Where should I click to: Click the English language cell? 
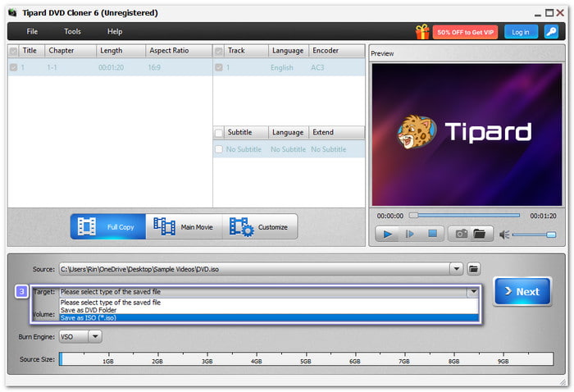click(x=282, y=67)
